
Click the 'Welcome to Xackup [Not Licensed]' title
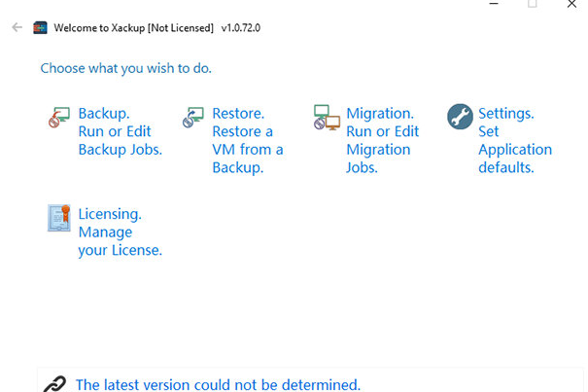[x=134, y=28]
